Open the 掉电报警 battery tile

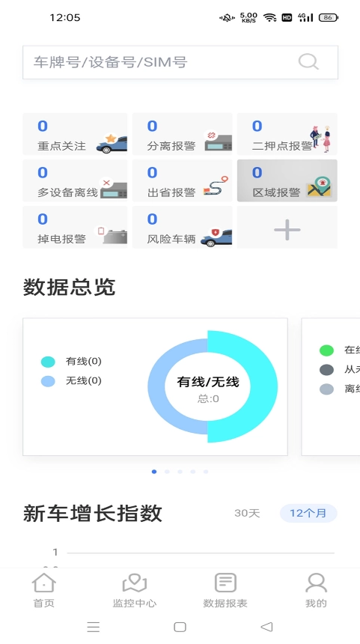(75, 227)
